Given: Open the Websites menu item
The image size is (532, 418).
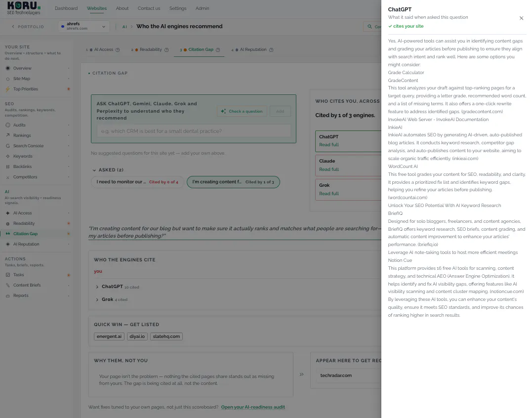Looking at the screenshot, I should coord(97,8).
